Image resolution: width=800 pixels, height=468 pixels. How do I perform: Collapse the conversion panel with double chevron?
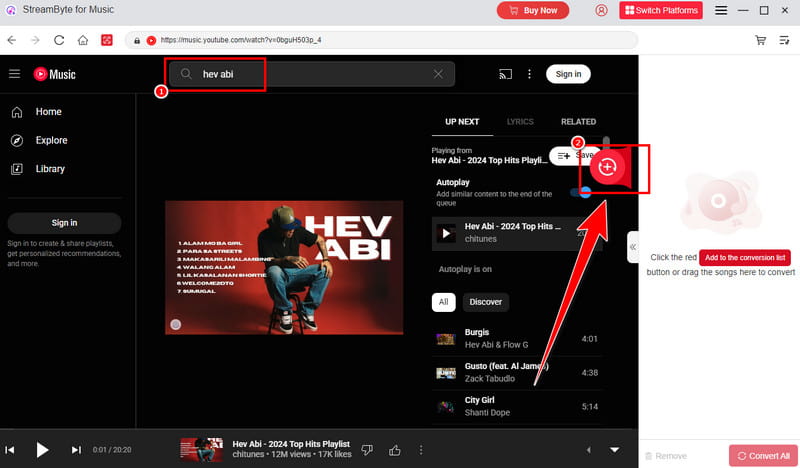tap(633, 247)
